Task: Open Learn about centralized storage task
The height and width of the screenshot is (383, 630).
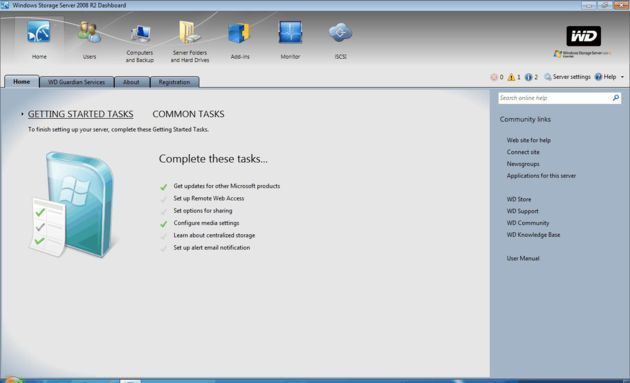Action: (214, 235)
